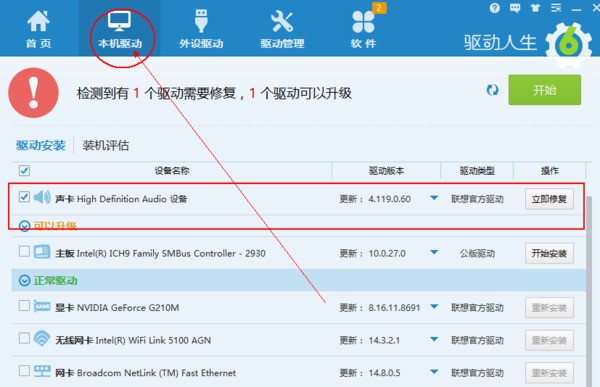Screen dimensions: 600x387
Task: Select the NVIDIA GeForce G210M device name
Action: 128,308
